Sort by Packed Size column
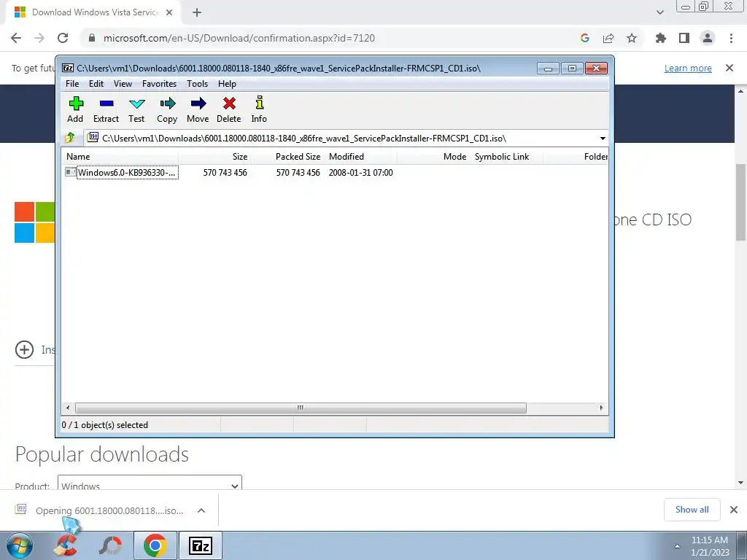The height and width of the screenshot is (560, 747). point(287,157)
